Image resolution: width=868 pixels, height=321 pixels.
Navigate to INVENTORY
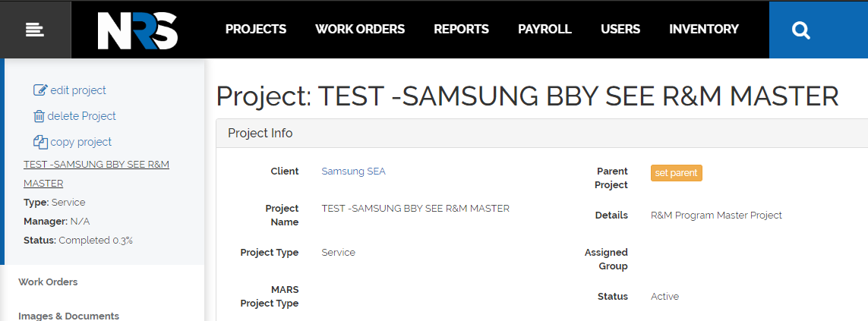[x=704, y=30]
